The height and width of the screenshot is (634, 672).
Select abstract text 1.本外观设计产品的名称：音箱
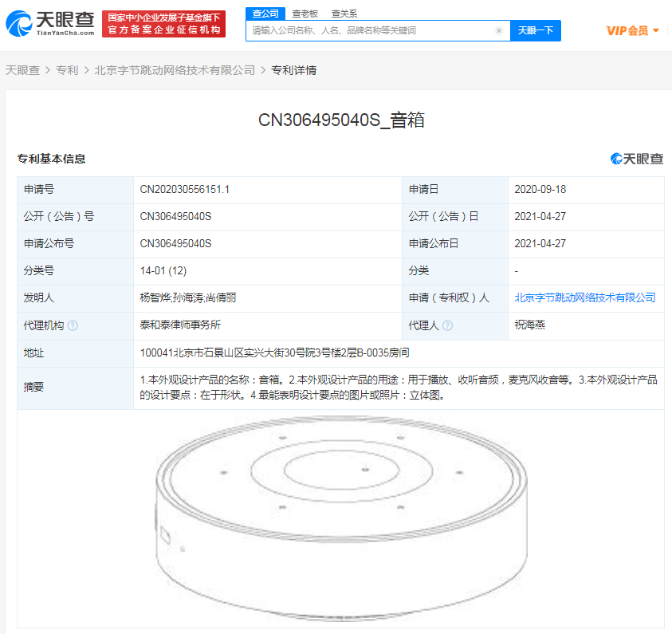(x=210, y=380)
